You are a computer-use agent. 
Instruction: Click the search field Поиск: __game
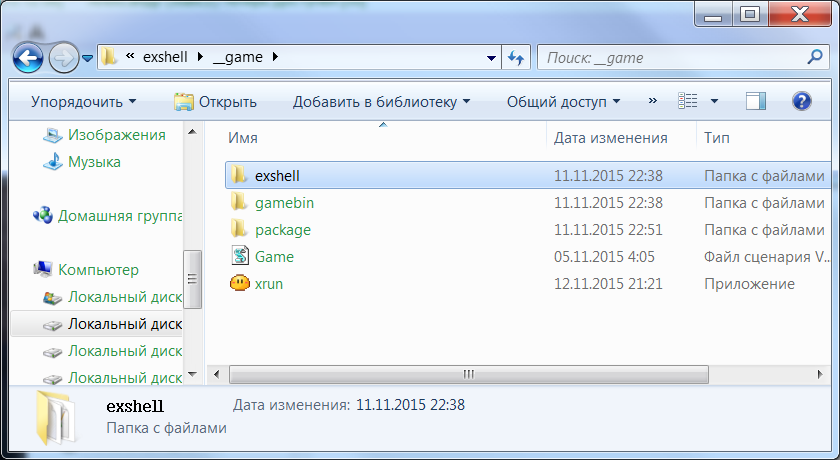(670, 58)
